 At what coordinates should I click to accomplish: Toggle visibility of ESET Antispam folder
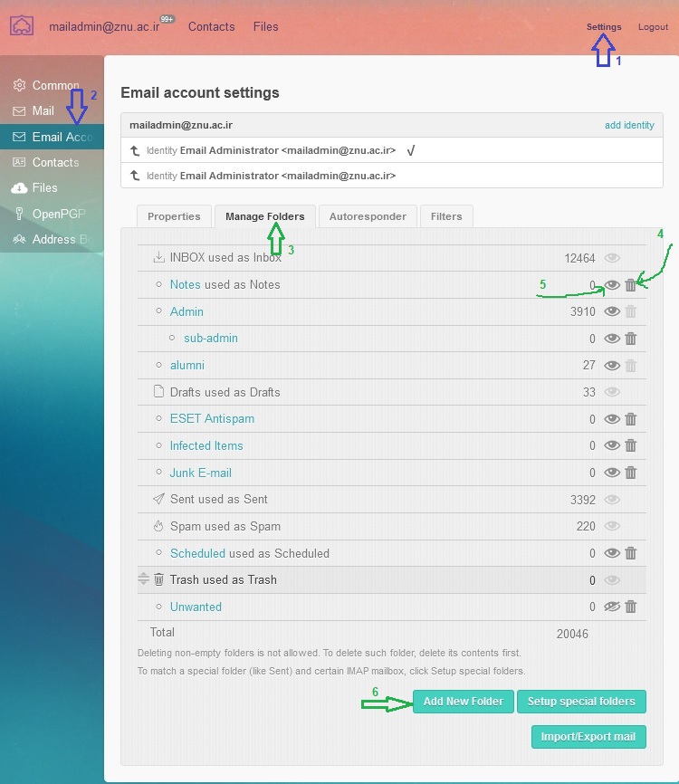[x=612, y=419]
